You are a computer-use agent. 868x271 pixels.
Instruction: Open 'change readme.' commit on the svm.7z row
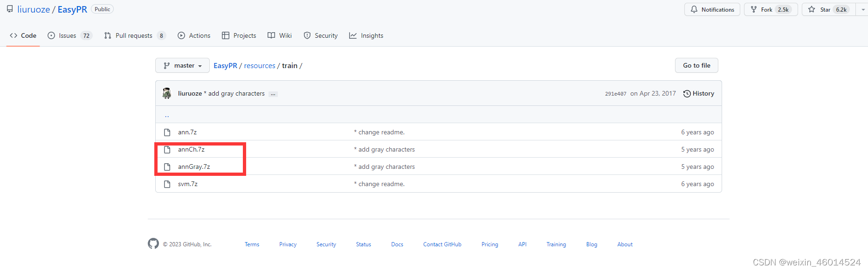point(379,184)
